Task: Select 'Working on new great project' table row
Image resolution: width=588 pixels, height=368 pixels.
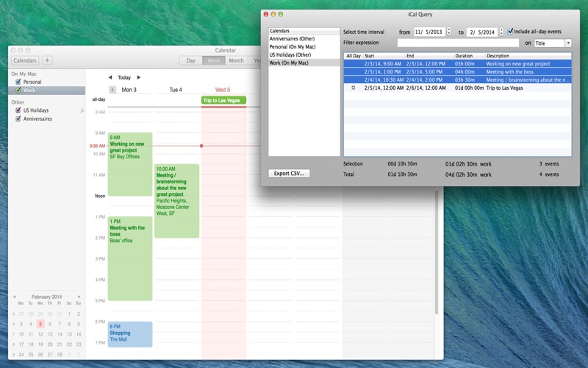Action: 457,64
